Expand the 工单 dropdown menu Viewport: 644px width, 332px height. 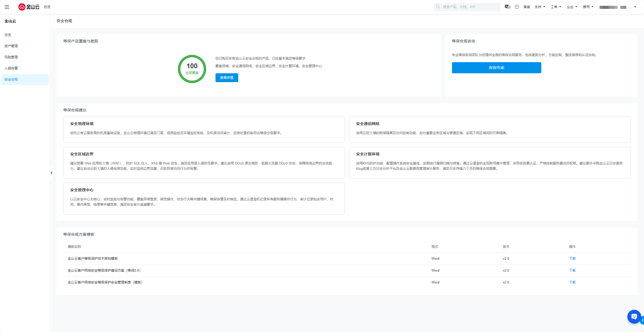click(x=556, y=7)
